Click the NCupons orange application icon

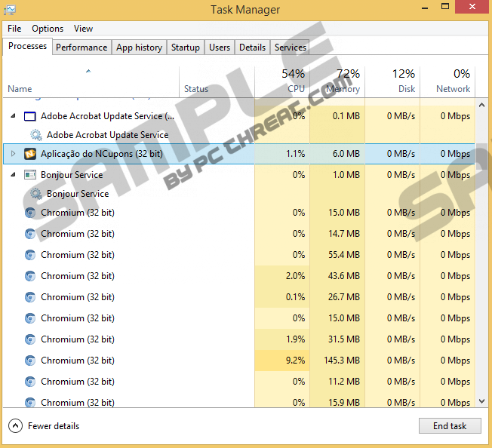(30, 154)
